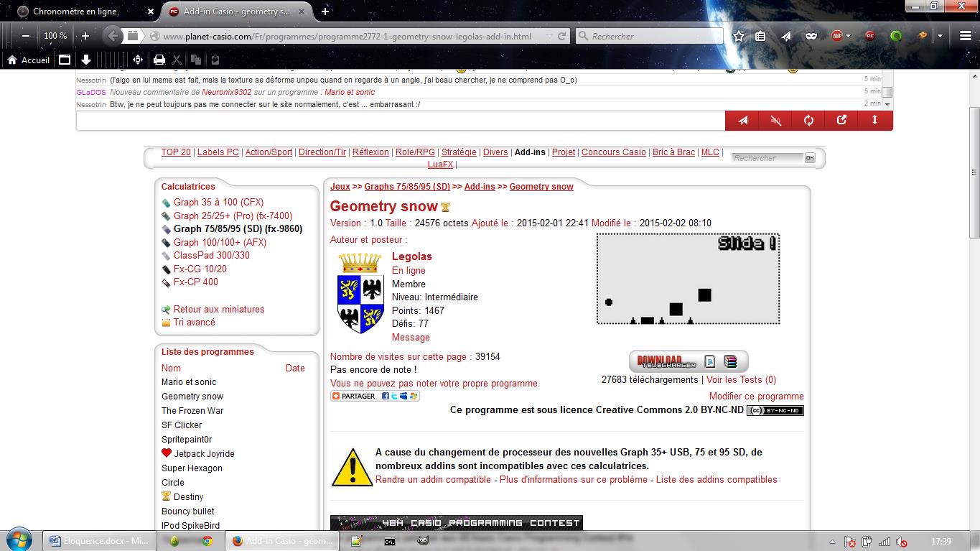Image resolution: width=980 pixels, height=551 pixels.
Task: Open The Frozen War program
Action: pos(192,411)
